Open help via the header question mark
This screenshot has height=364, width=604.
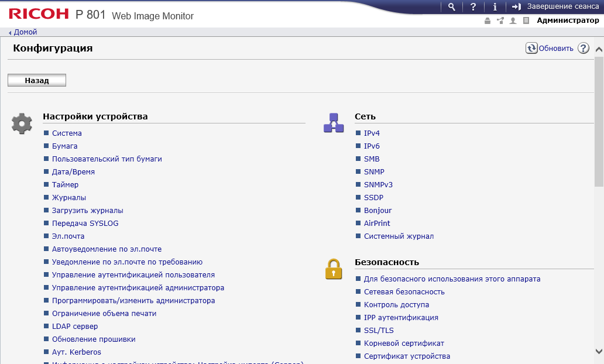coord(473,6)
